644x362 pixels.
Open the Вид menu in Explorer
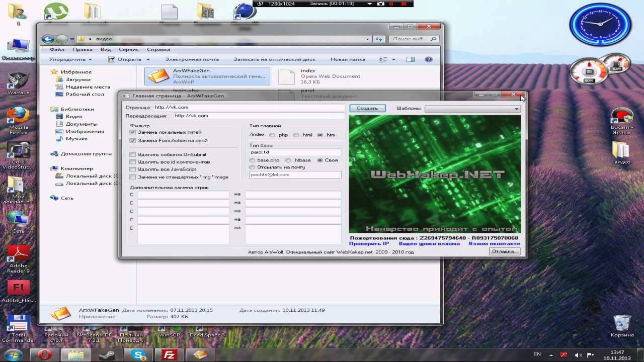(x=106, y=49)
